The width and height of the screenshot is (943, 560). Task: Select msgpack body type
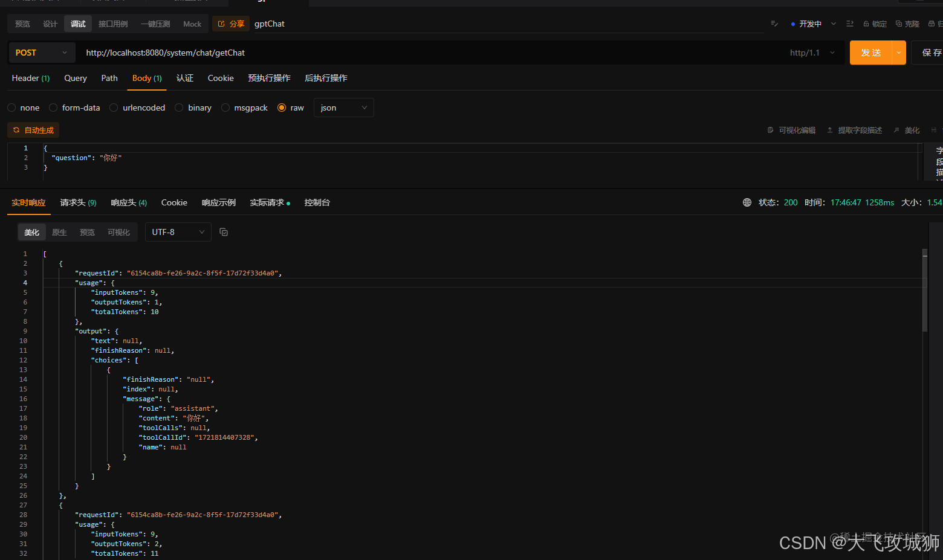coord(244,108)
